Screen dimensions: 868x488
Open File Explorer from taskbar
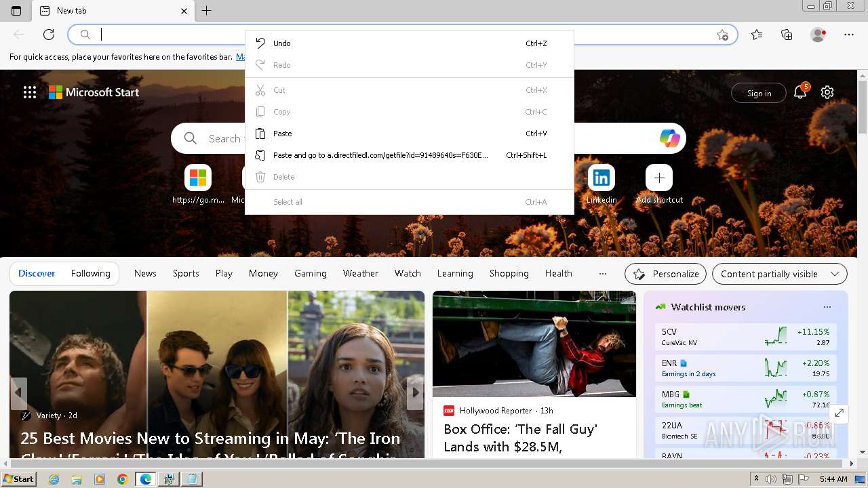pos(77,479)
